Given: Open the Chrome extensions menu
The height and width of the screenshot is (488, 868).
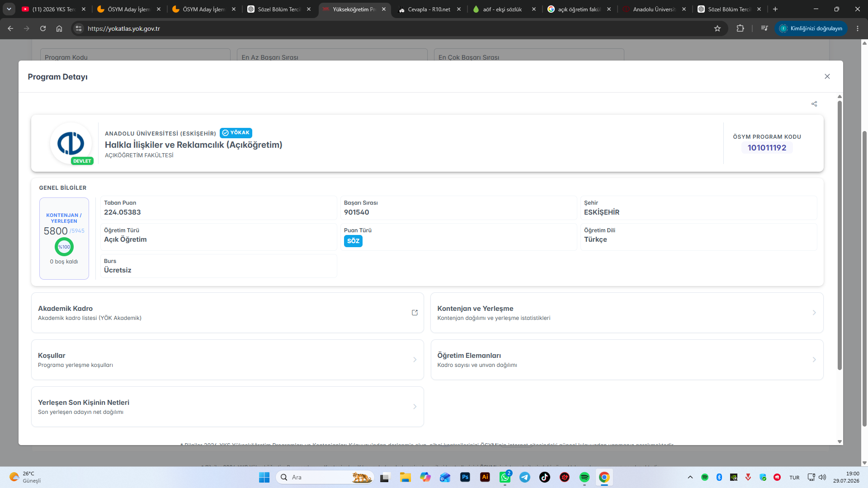Looking at the screenshot, I should [740, 28].
